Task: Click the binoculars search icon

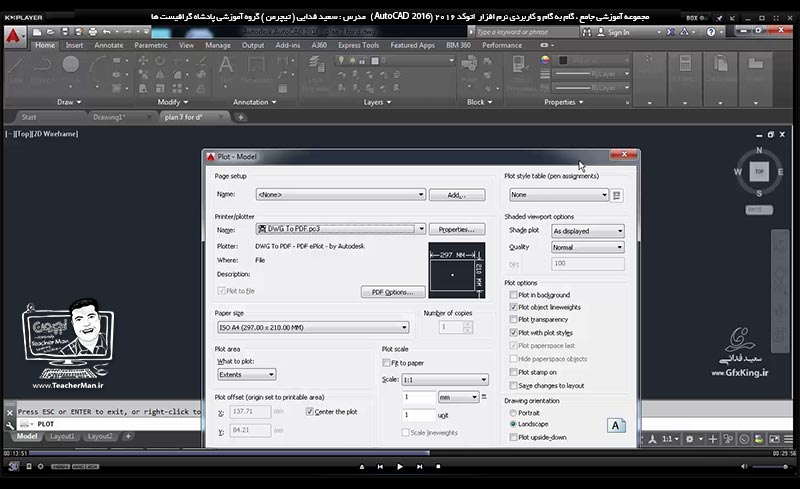Action: (x=587, y=32)
